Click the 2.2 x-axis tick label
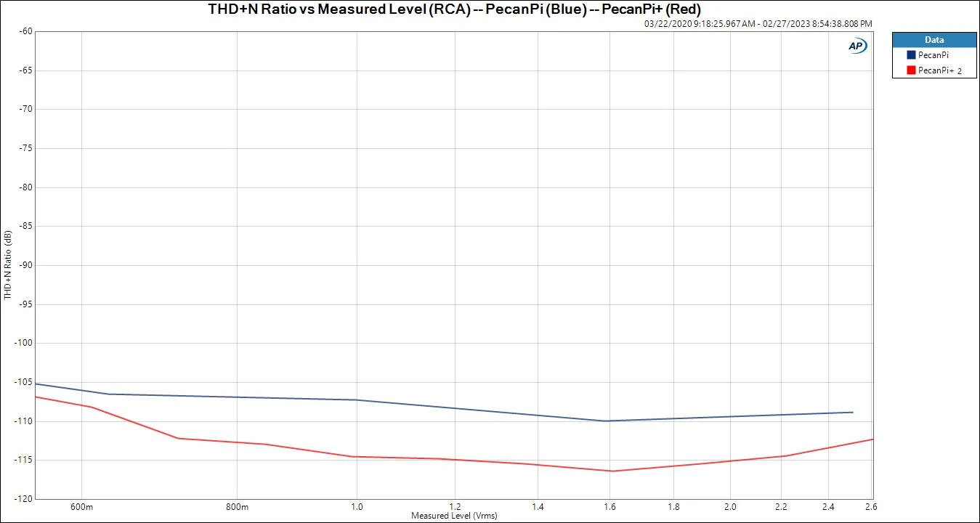Viewport: 980px width, 523px height. tap(782, 507)
